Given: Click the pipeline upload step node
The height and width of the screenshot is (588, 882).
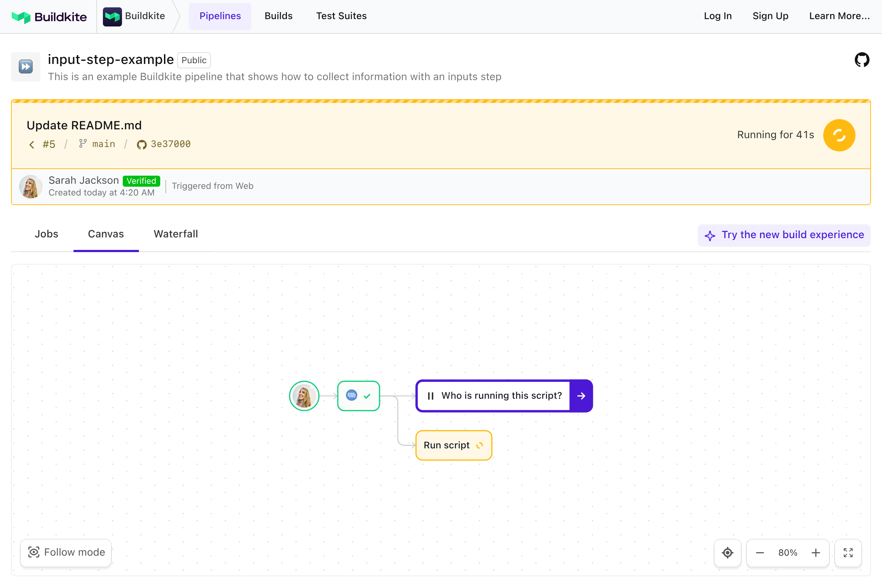Looking at the screenshot, I should pyautogui.click(x=359, y=396).
